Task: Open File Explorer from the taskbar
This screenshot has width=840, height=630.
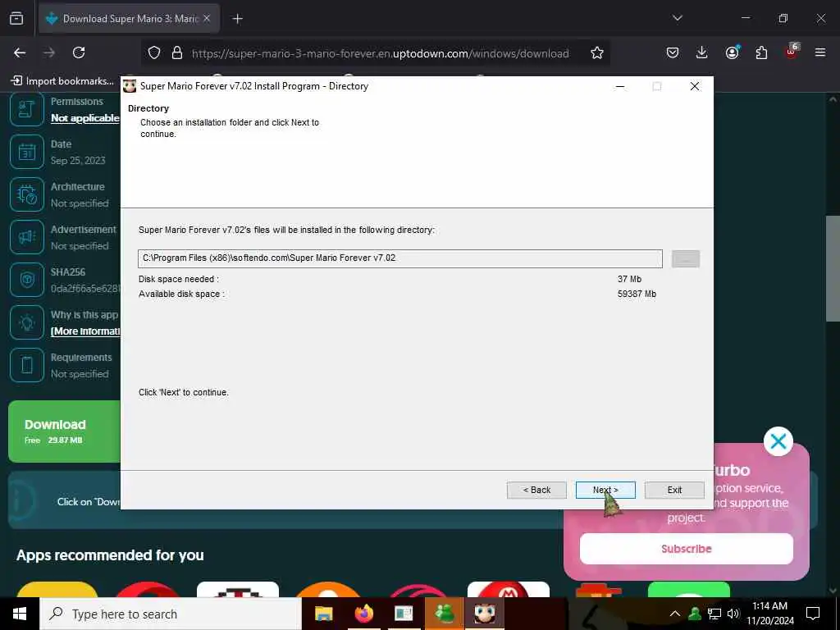Action: click(x=323, y=614)
